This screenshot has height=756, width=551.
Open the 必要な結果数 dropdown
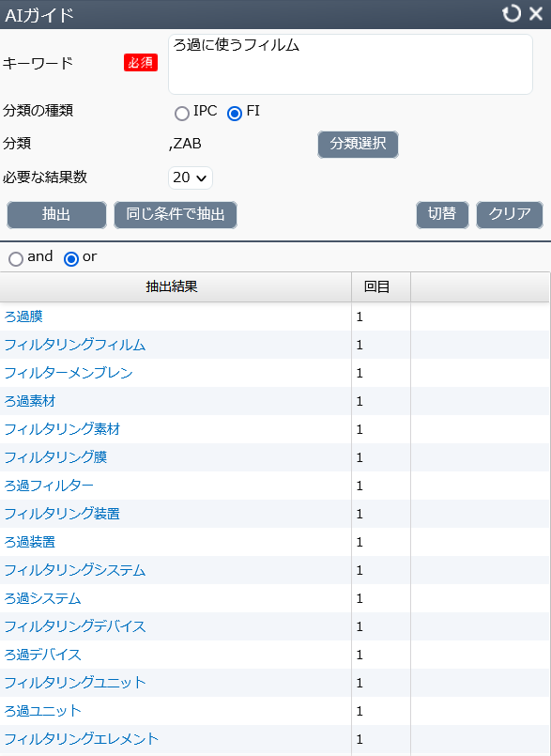(190, 177)
